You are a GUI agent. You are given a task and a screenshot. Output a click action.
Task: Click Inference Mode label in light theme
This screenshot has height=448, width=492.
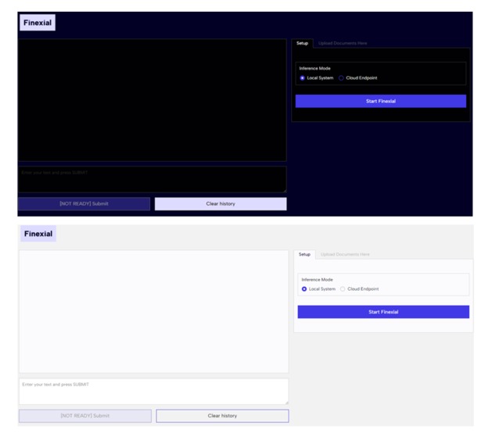(317, 280)
